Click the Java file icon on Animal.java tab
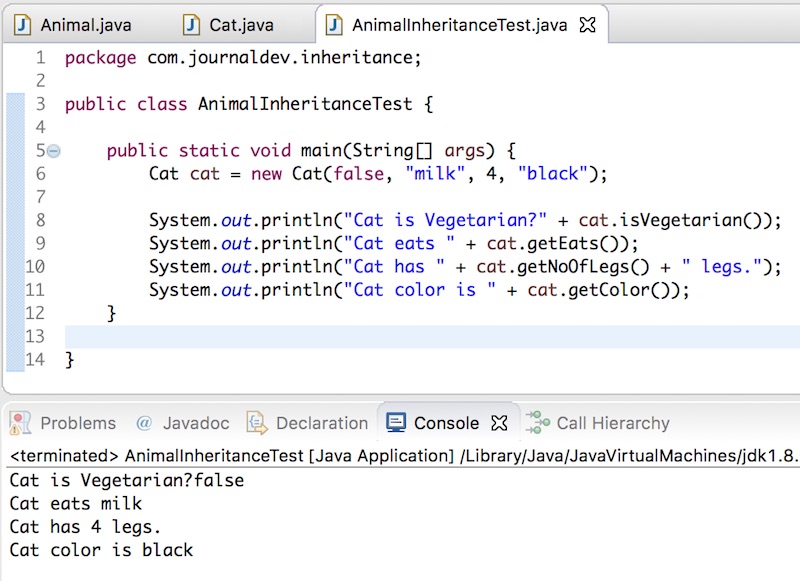 point(22,22)
